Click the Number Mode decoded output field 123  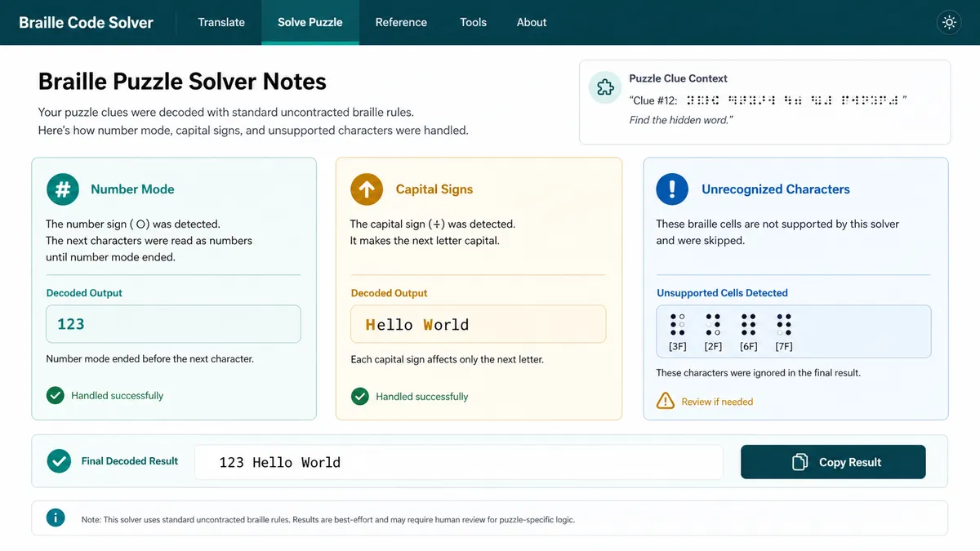tap(173, 324)
